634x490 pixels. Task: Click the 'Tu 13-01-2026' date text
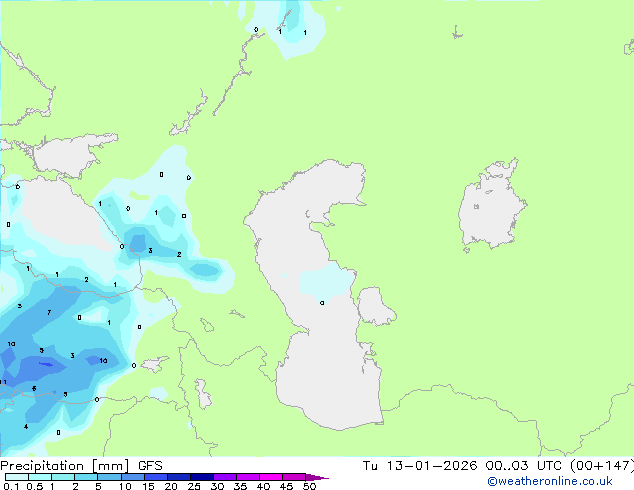pos(420,466)
